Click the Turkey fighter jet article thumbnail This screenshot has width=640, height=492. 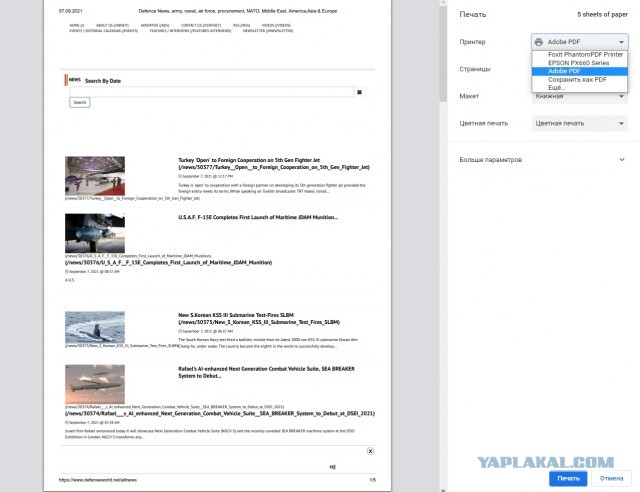click(95, 174)
